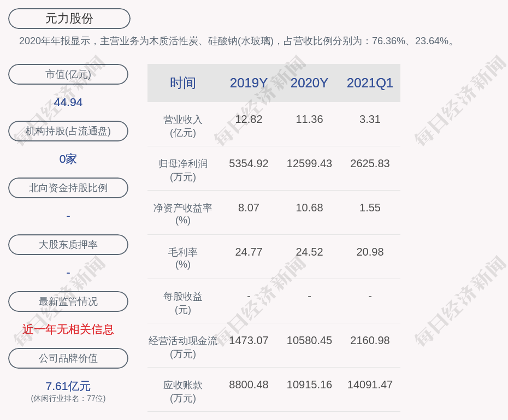Click the 毛利率 2021Q1 value 20.98
Image resolution: width=508 pixels, height=420 pixels.
(x=370, y=252)
